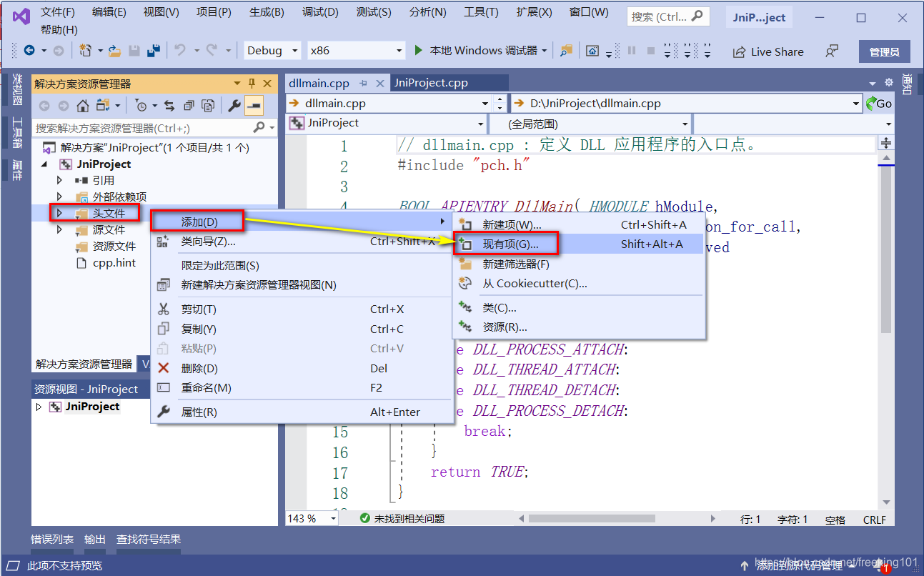Choose 重命名(M) in the context menu
Image resolution: width=924 pixels, height=576 pixels.
302,388
